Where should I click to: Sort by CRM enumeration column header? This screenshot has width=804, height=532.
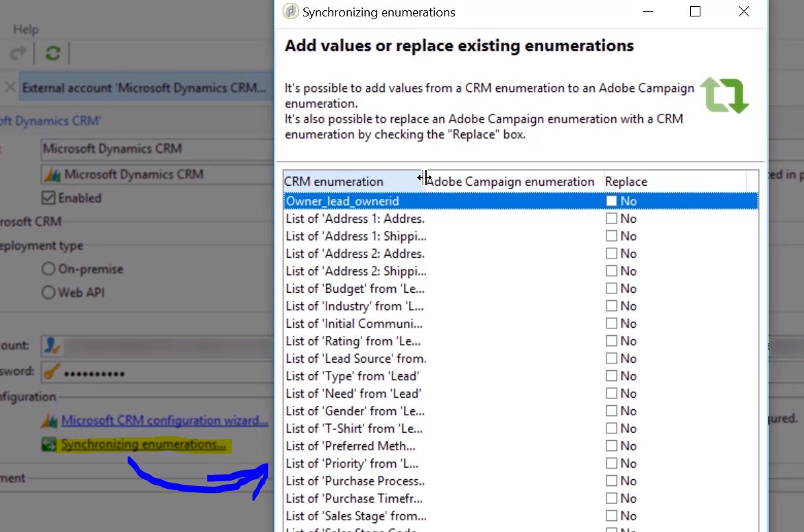pos(334,182)
